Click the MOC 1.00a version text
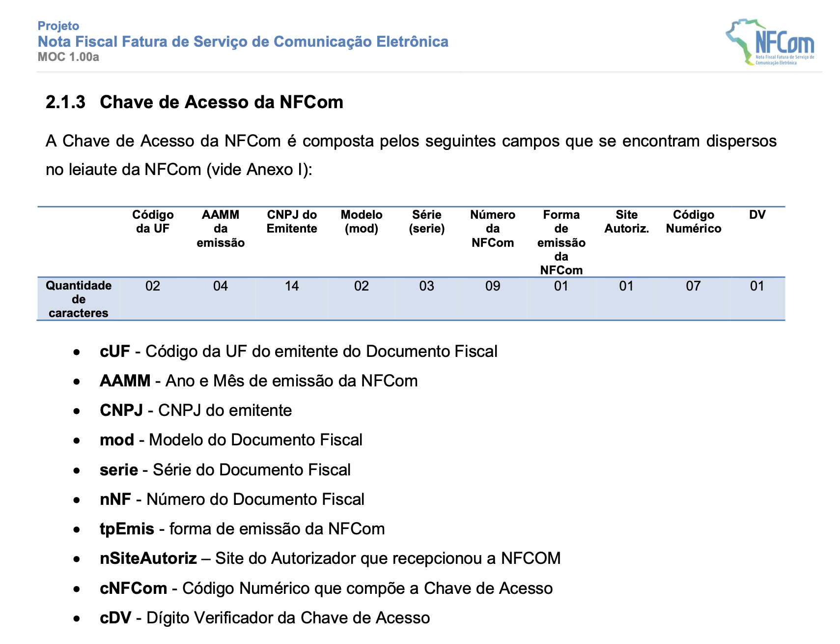The width and height of the screenshot is (840, 644). 68,57
